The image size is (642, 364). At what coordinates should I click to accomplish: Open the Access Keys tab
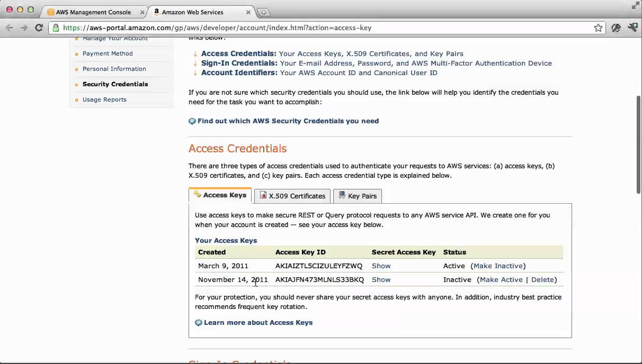[220, 195]
